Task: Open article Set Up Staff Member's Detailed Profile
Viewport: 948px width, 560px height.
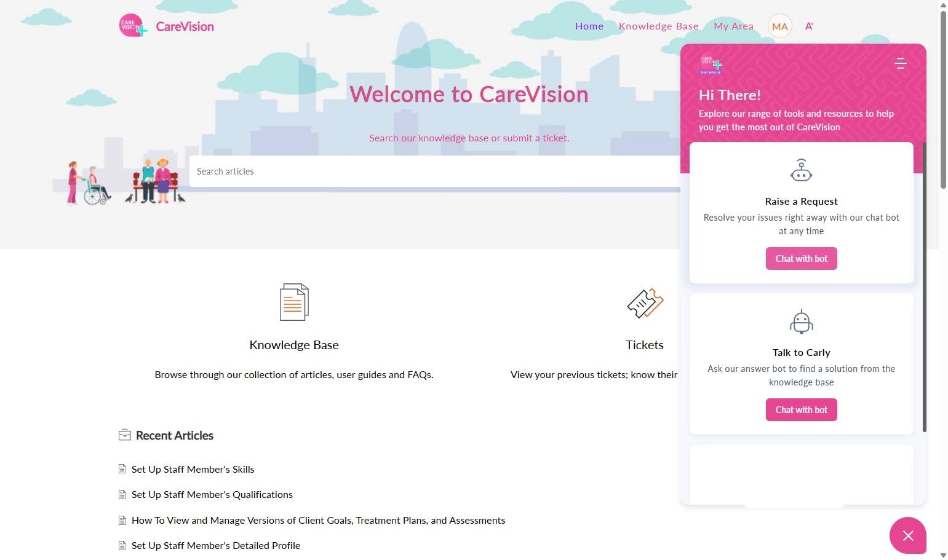Action: coord(216,545)
